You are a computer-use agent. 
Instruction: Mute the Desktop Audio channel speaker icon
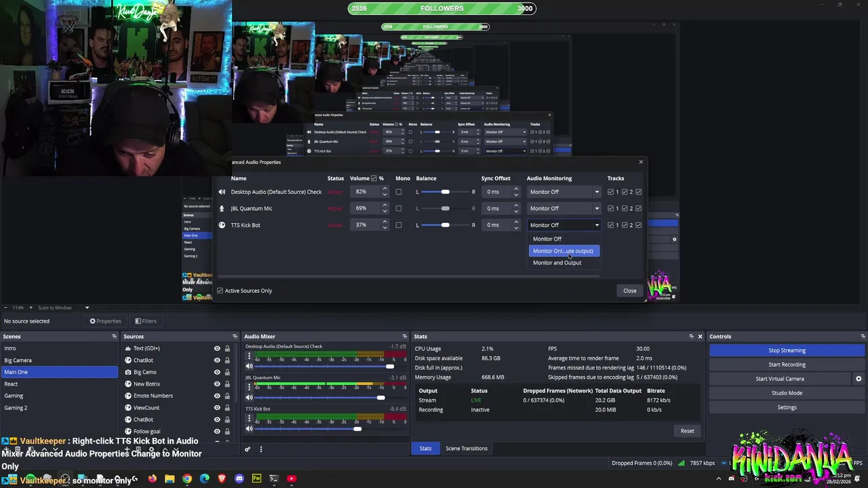pos(249,366)
